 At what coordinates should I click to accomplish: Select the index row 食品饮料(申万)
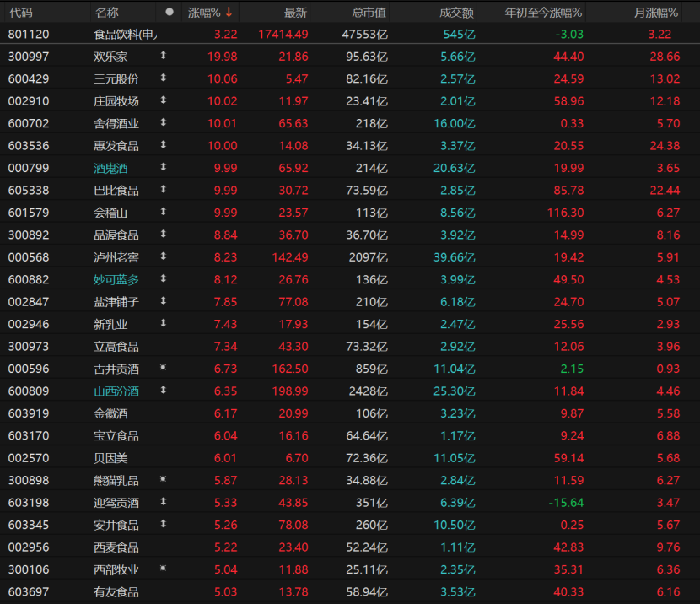pyautogui.click(x=350, y=35)
